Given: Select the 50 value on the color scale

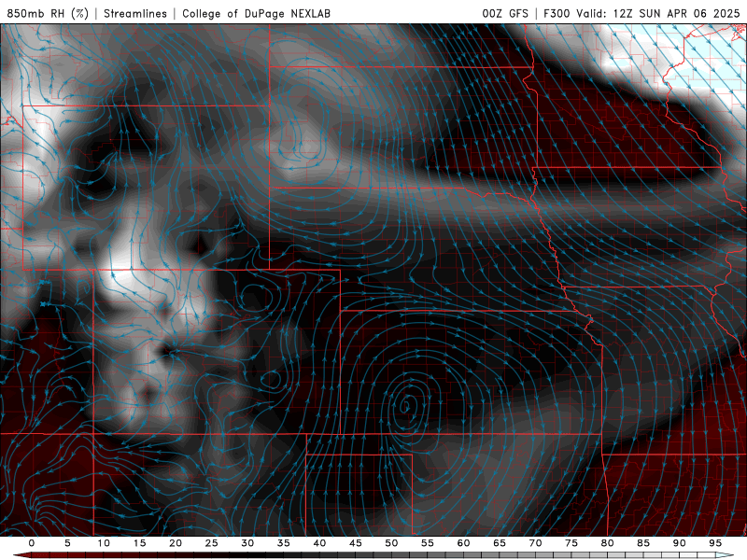Looking at the screenshot, I should [x=391, y=543].
